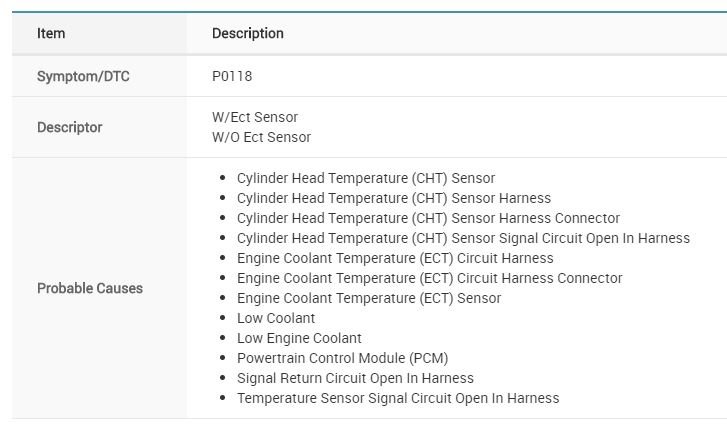Click the W/Ect Sensor text
Screen dimensions: 727x437
click(255, 117)
